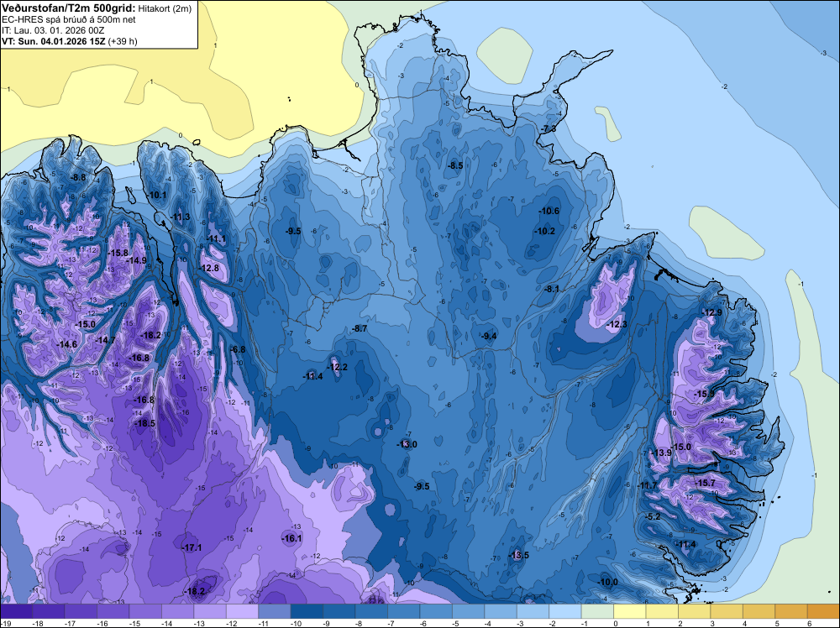Click the -10.1 temperature value
Screen dimensions: 840x628
(158, 195)
